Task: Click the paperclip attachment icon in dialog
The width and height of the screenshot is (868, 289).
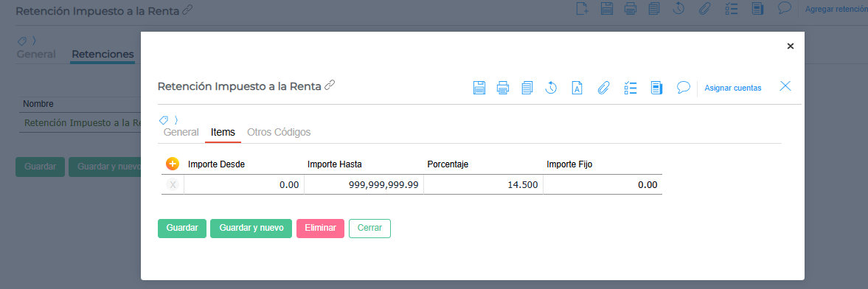Action: point(604,88)
